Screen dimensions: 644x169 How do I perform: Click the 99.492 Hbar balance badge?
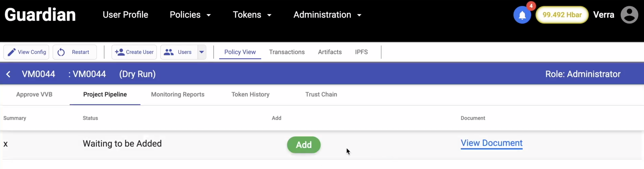point(562,15)
